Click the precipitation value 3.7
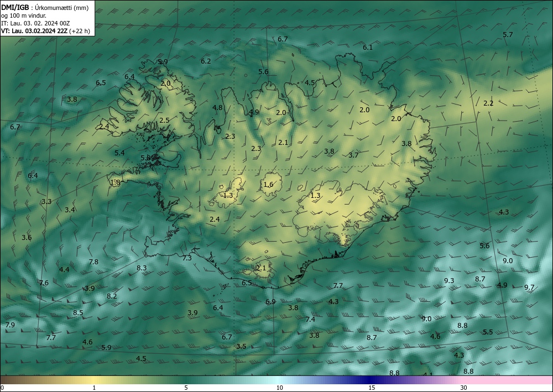This screenshot has height=392, width=553. coord(353,155)
